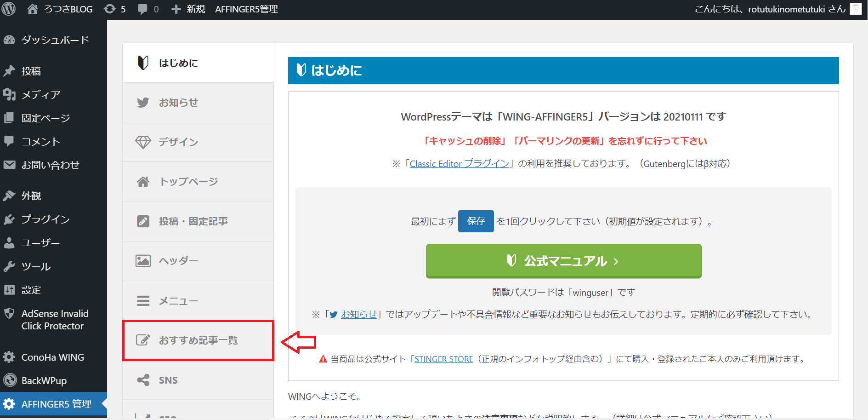
Task: Open the ろつきBLOG home icon
Action: [33, 9]
